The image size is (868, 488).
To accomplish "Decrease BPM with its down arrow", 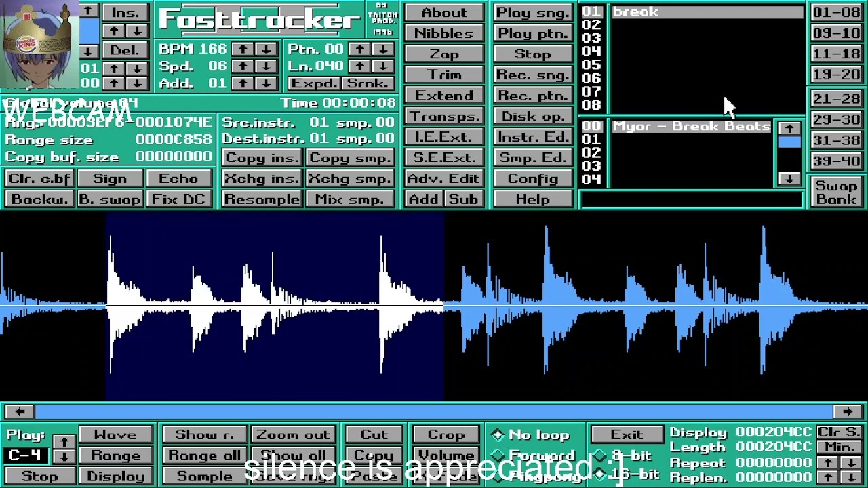I will click(266, 49).
